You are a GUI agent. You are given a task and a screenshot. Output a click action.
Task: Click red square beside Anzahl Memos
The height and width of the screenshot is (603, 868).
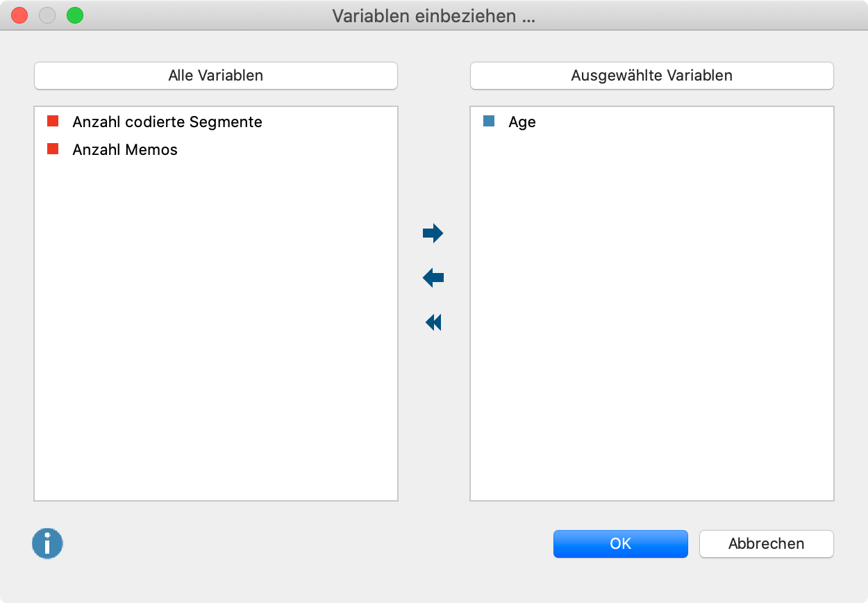coord(53,149)
